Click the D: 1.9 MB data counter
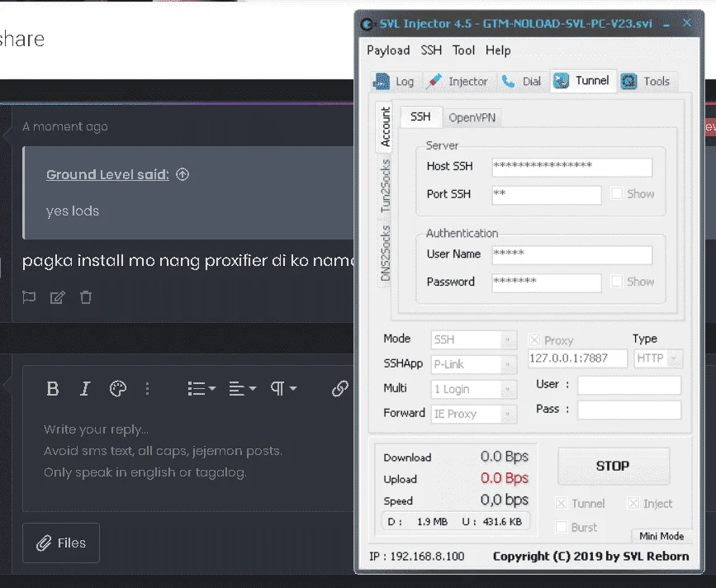 [x=417, y=521]
